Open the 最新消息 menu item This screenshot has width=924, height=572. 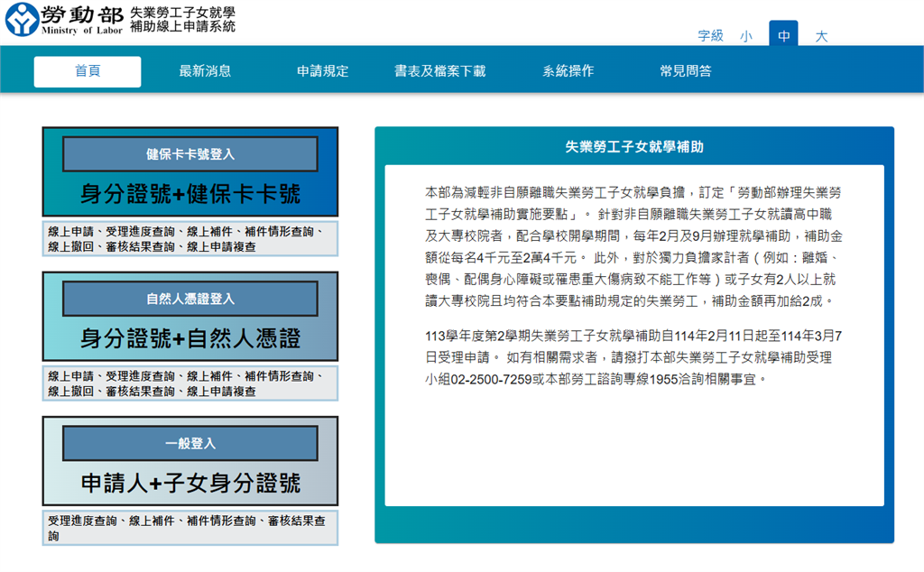[205, 71]
